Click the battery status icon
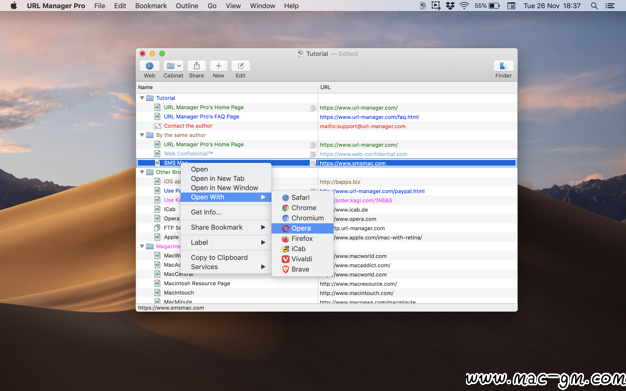This screenshot has height=391, width=626. [x=494, y=6]
